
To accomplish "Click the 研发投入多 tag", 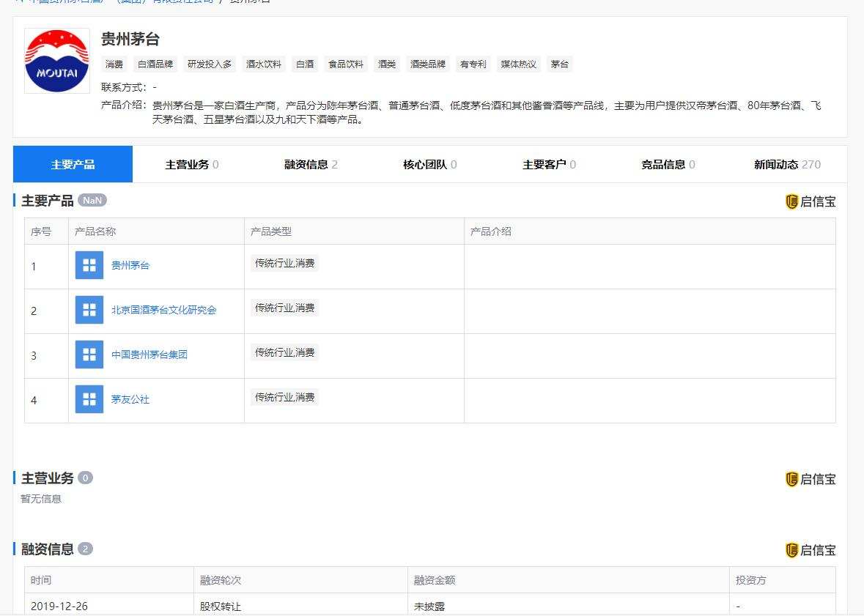I will [210, 64].
